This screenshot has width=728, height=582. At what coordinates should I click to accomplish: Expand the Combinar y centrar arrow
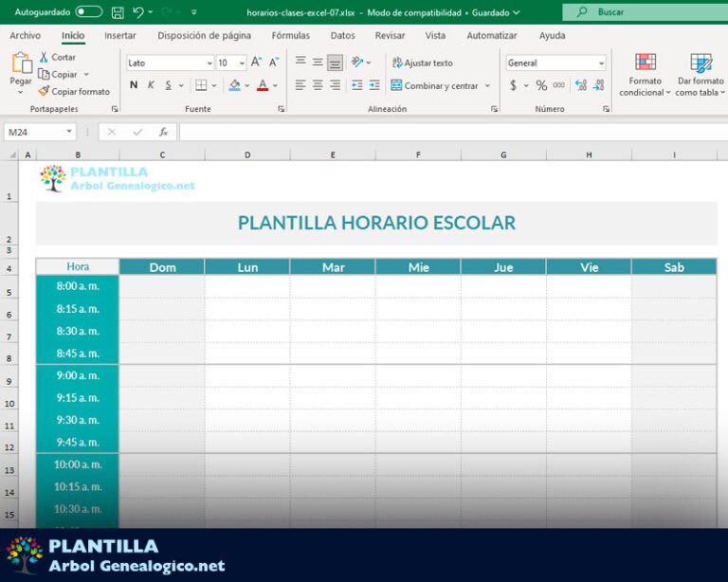point(487,85)
